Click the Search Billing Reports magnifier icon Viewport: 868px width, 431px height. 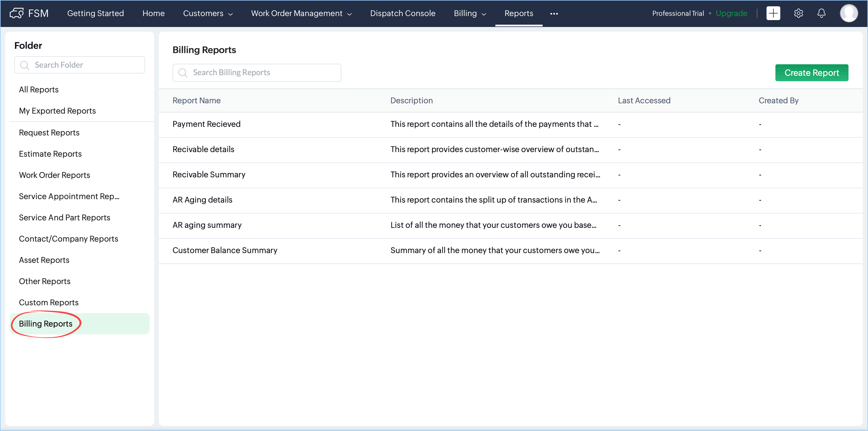point(183,73)
